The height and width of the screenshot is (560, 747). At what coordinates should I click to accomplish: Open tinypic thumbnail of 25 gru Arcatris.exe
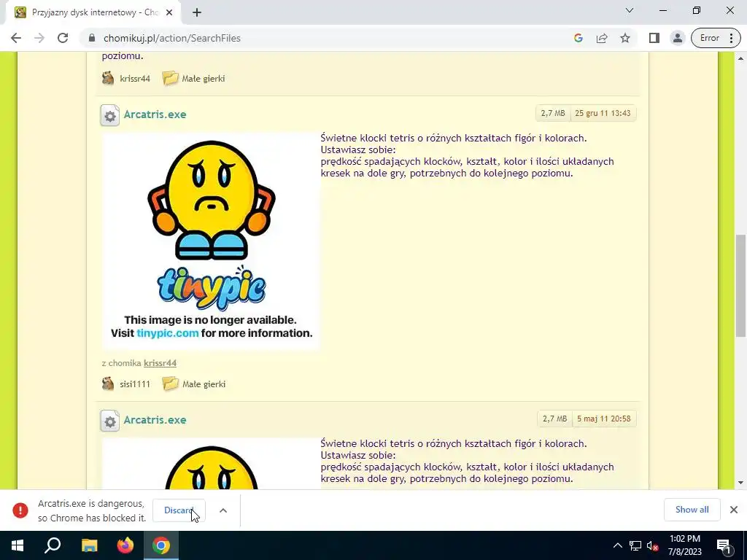pyautogui.click(x=211, y=241)
